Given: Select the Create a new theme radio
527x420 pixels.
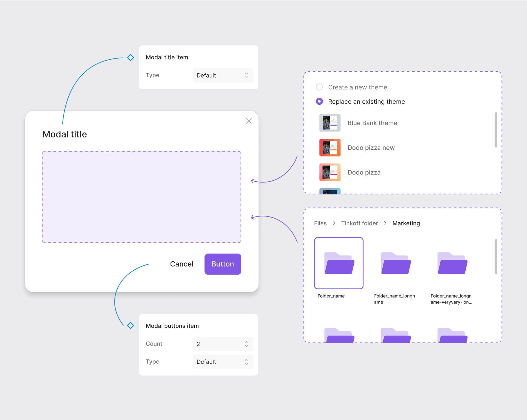Looking at the screenshot, I should tap(319, 87).
